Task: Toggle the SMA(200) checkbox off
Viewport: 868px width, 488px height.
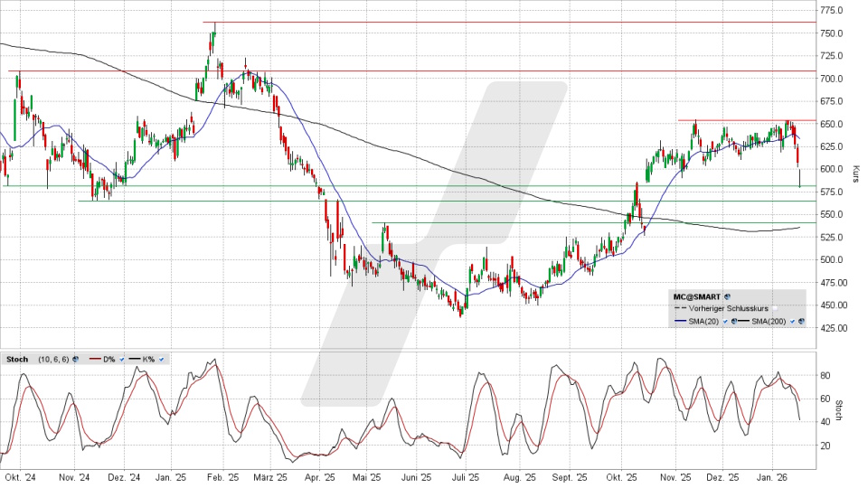Action: [792, 322]
